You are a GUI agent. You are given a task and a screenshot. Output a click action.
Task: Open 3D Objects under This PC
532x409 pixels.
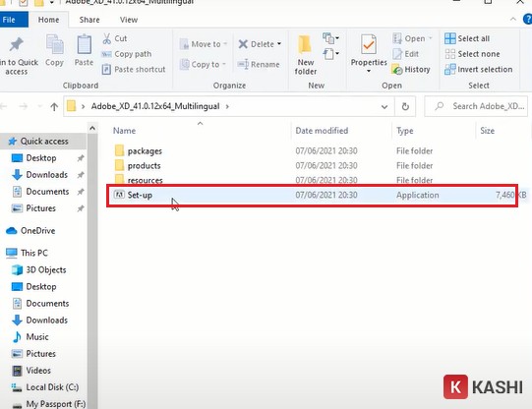click(x=46, y=270)
